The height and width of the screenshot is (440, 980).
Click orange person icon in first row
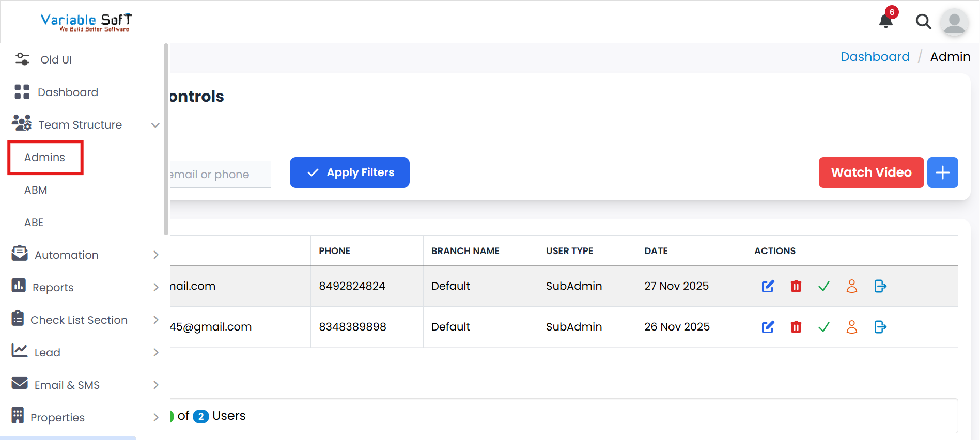[851, 286]
